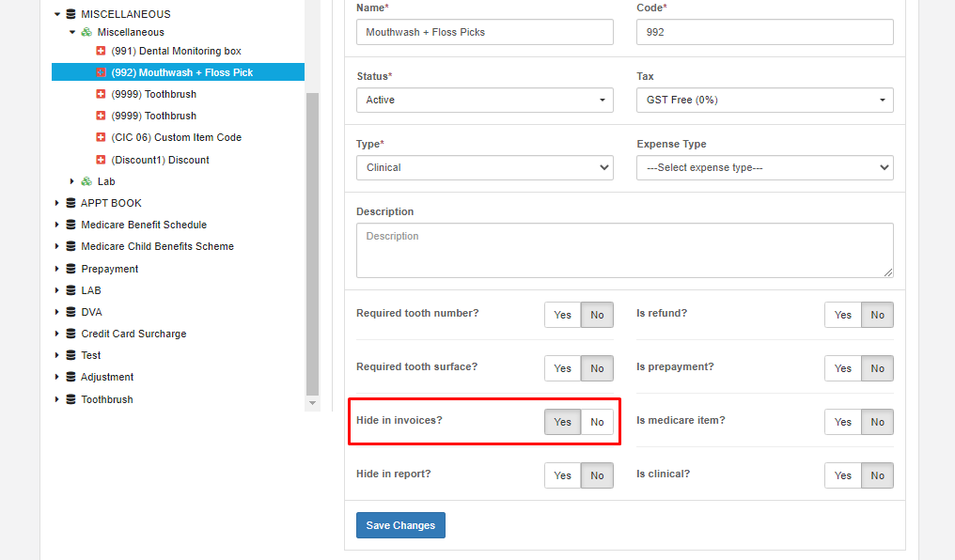Image resolution: width=955 pixels, height=560 pixels.
Task: Click the red plus icon beside Dental Monitoring box
Action: point(102,51)
